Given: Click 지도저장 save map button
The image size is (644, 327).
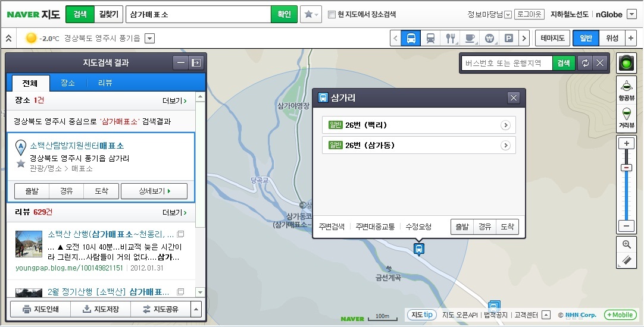Looking at the screenshot, I should [101, 309].
